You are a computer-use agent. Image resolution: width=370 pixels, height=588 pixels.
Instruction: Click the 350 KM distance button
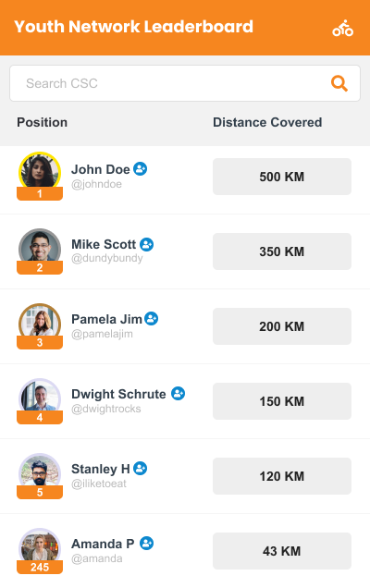(x=282, y=251)
